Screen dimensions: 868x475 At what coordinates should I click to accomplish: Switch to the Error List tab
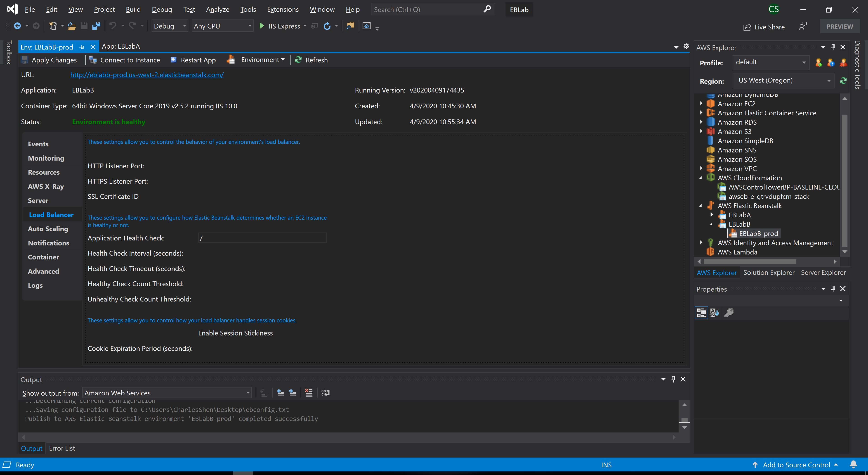pos(62,448)
